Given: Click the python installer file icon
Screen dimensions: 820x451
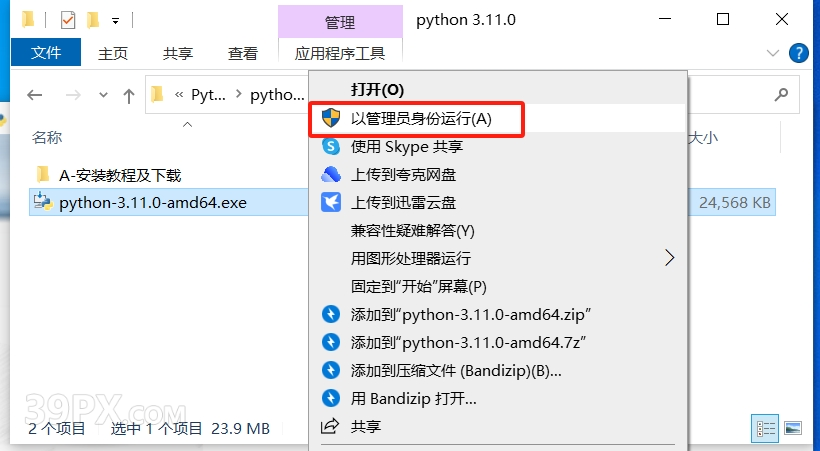Looking at the screenshot, I should coord(43,202).
